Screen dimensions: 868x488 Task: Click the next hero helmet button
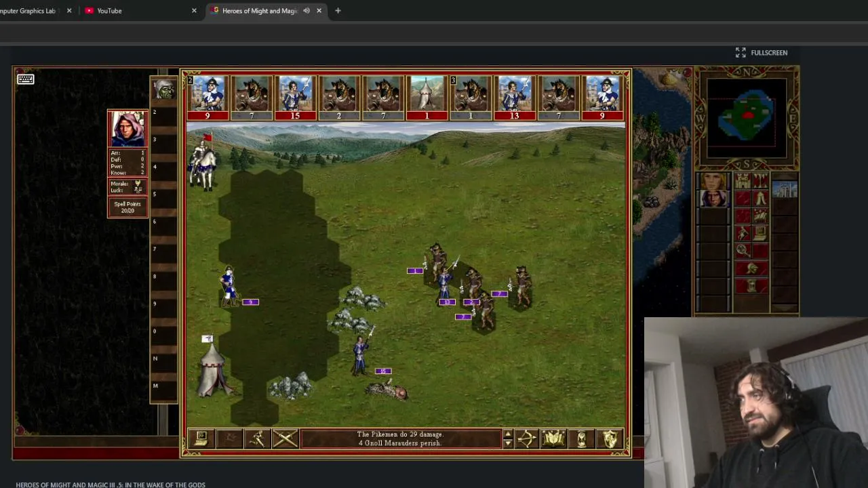coord(751,269)
